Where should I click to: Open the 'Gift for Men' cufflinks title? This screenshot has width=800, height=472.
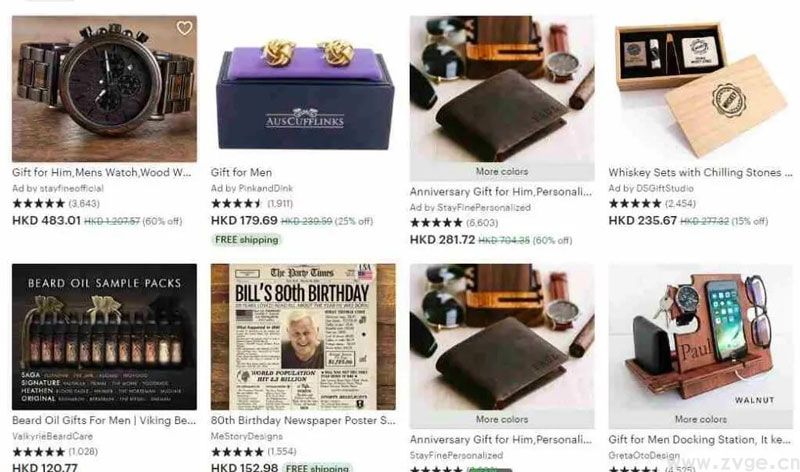pos(241,172)
